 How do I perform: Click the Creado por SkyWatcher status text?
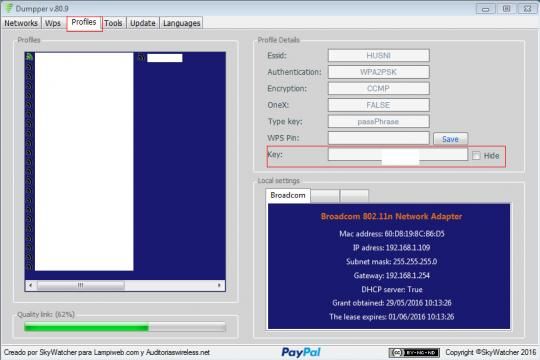tap(107, 352)
